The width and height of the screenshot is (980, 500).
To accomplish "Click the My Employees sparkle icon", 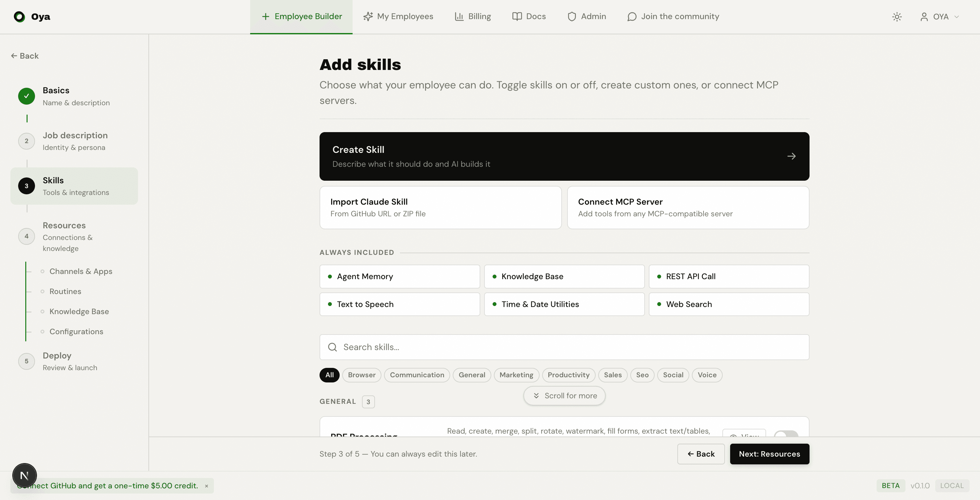I will (x=367, y=16).
